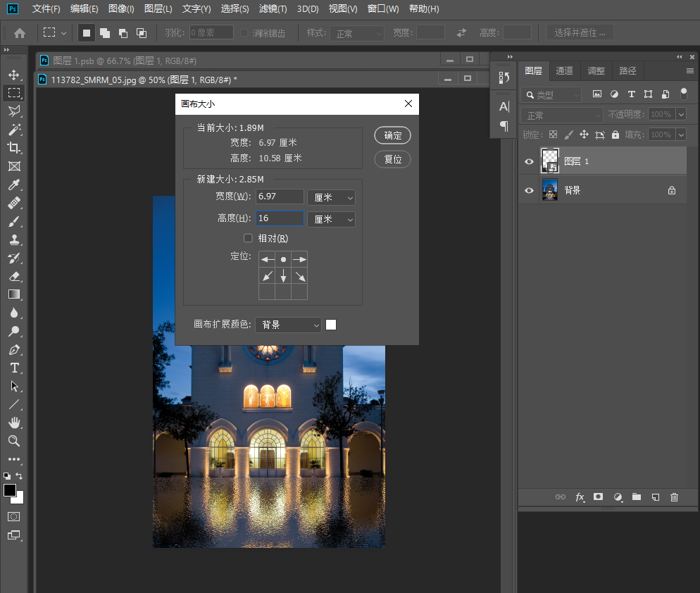Open the 滤镜(T) menu
This screenshot has height=593, width=700.
pyautogui.click(x=273, y=9)
